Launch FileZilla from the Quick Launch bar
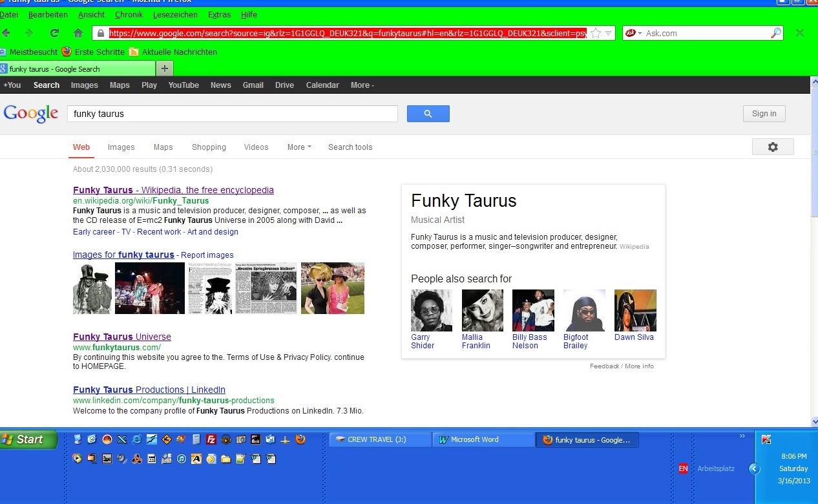This screenshot has height=504, width=818. click(x=211, y=439)
